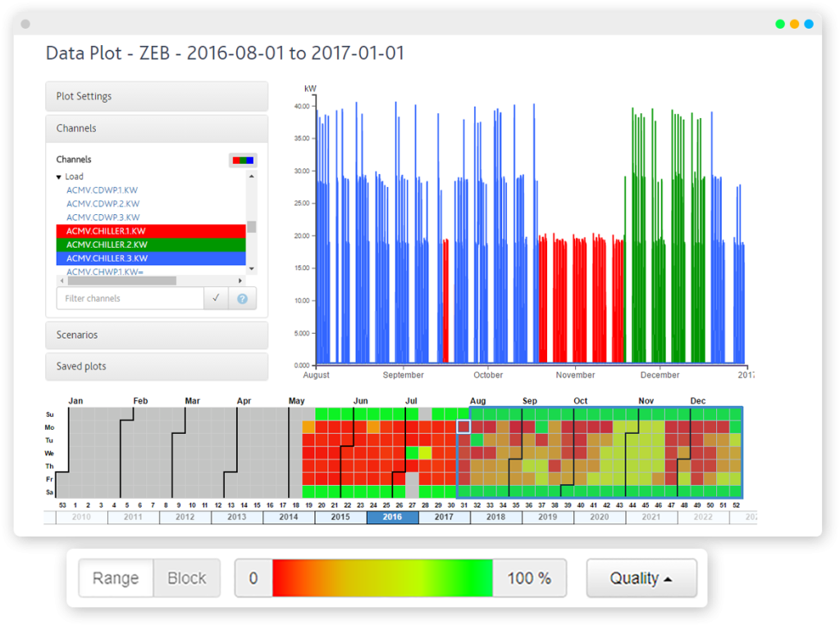Click the channel list scroll down arrow
This screenshot has width=840, height=626.
tap(252, 269)
